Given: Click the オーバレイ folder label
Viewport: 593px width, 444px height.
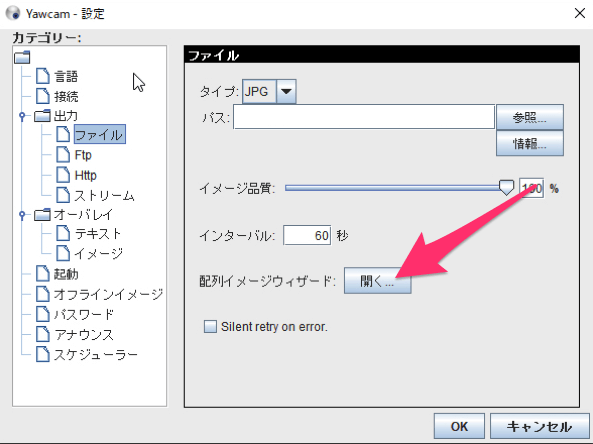Looking at the screenshot, I should pyautogui.click(x=83, y=214).
